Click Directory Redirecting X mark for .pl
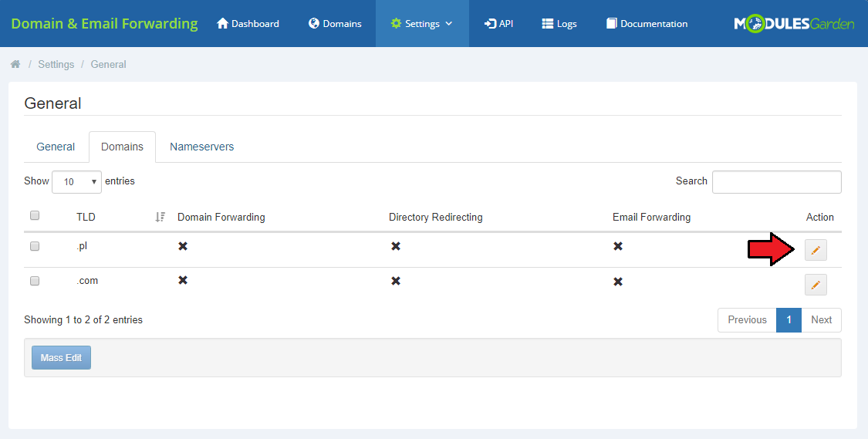The height and width of the screenshot is (439, 868). click(395, 246)
